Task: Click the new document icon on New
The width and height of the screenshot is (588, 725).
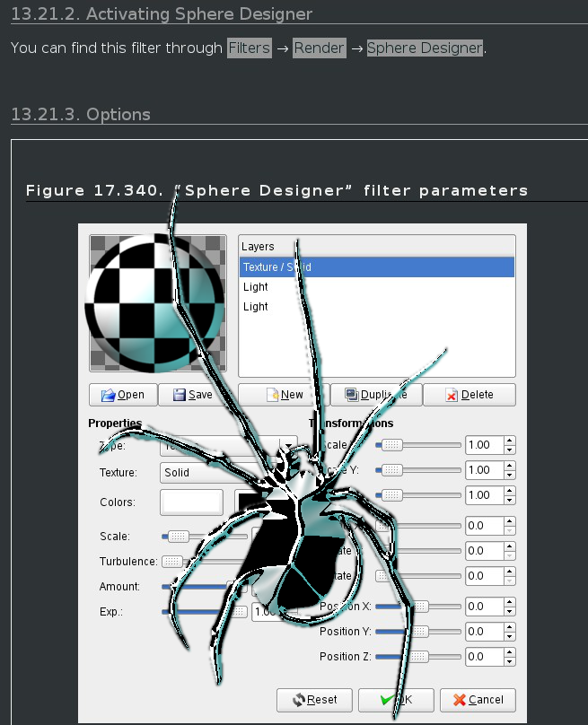Action: pos(273,395)
